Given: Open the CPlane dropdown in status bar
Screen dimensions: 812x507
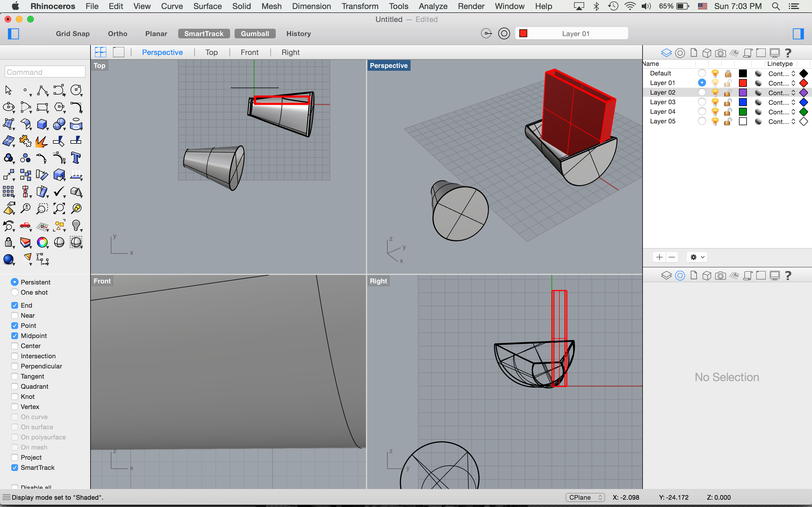Looking at the screenshot, I should (x=585, y=497).
